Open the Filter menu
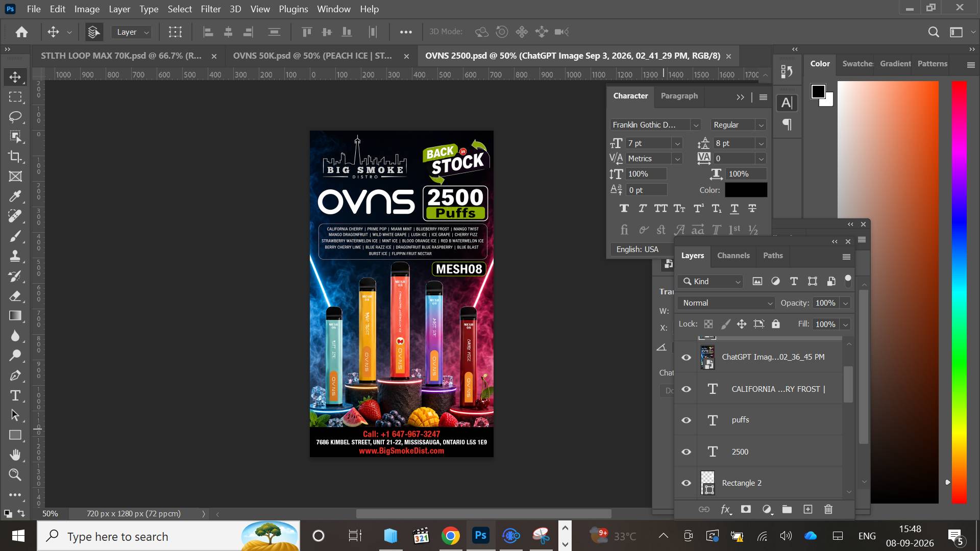This screenshot has height=551, width=980. point(210,9)
